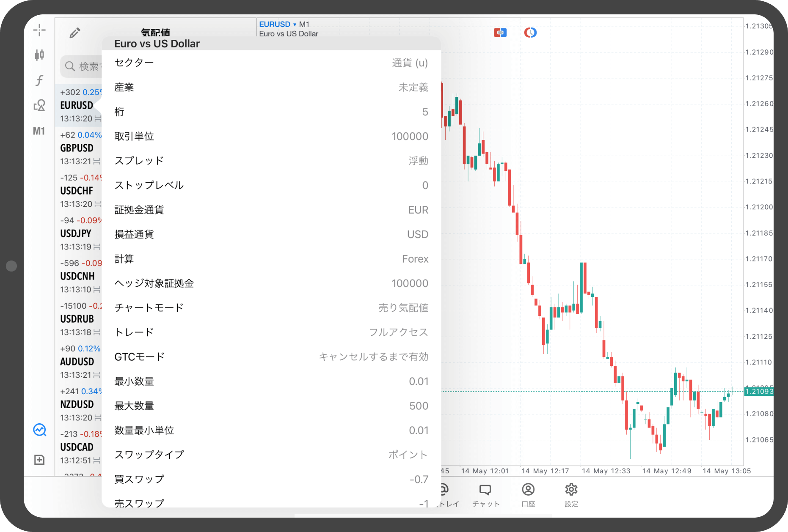Select USDRUB in the quotes list
This screenshot has width=788, height=532.
tap(79, 319)
